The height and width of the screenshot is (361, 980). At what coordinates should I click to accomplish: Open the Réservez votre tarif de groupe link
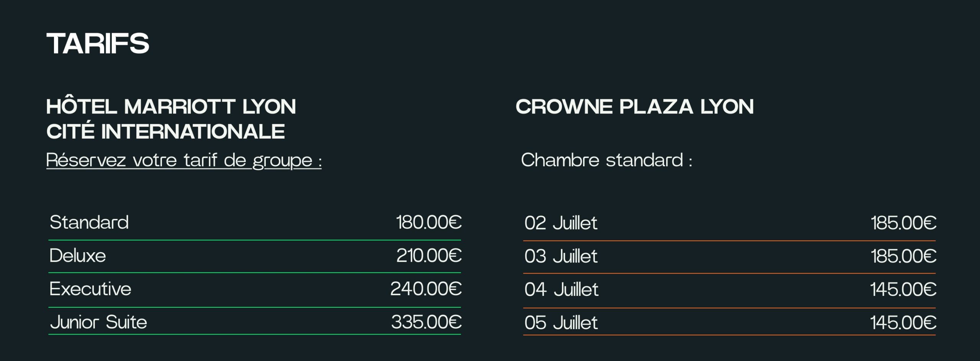click(184, 160)
